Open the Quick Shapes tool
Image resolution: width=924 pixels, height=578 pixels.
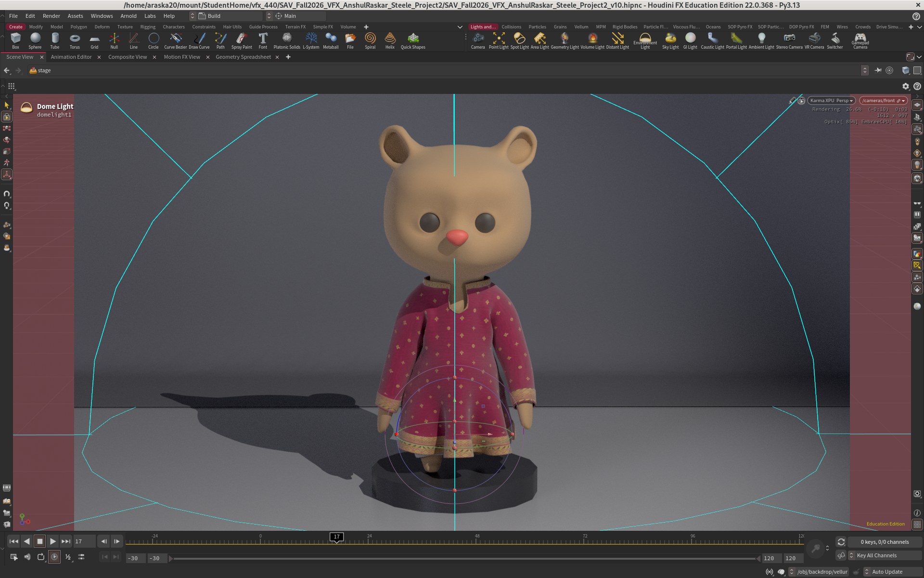(413, 40)
